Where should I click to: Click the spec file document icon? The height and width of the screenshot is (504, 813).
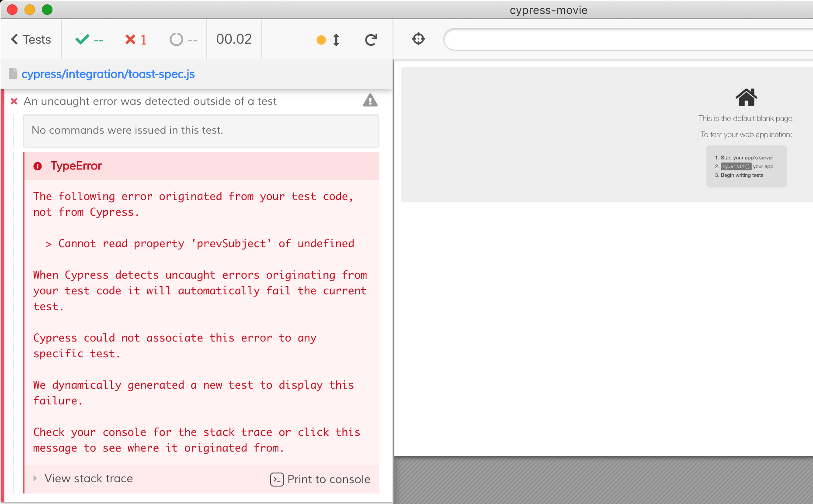tap(13, 73)
